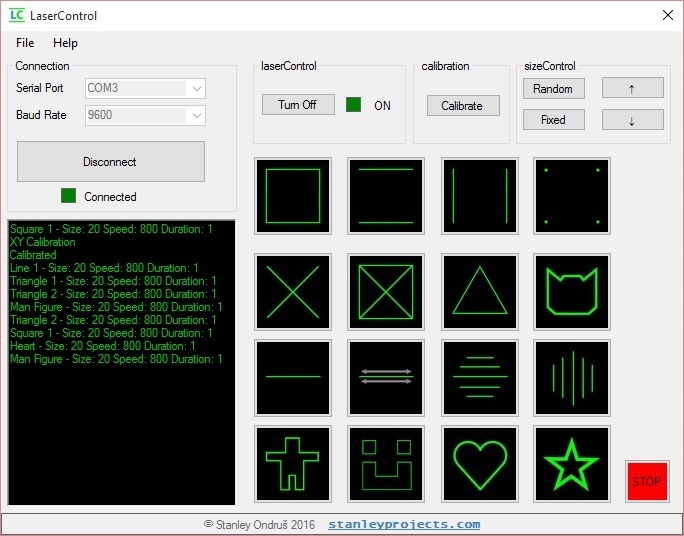
Task: Click the 'Heart - Size: 20' log line
Action: 103,346
